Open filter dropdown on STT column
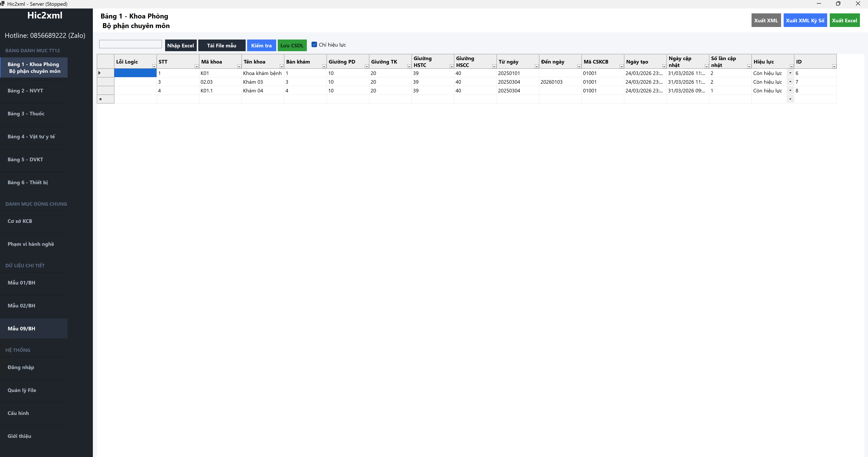The width and height of the screenshot is (868, 457). tap(197, 66)
